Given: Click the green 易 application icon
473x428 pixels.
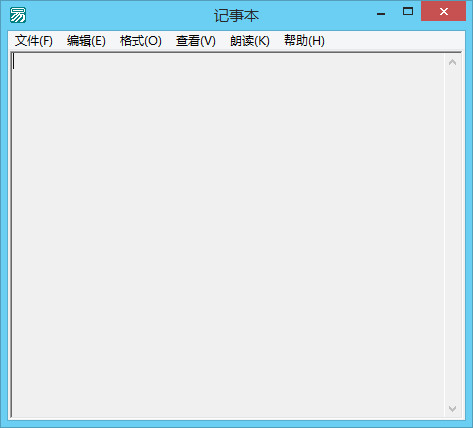Looking at the screenshot, I should tap(18, 15).
